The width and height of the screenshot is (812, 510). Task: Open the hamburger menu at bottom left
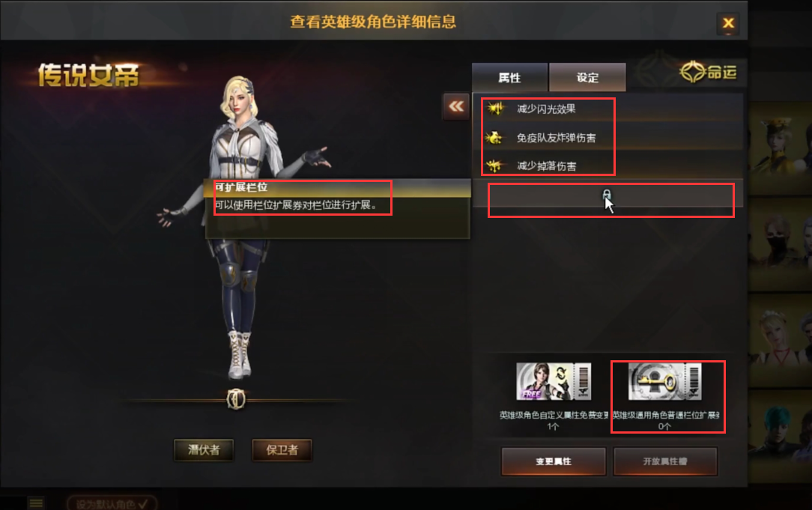pyautogui.click(x=36, y=503)
